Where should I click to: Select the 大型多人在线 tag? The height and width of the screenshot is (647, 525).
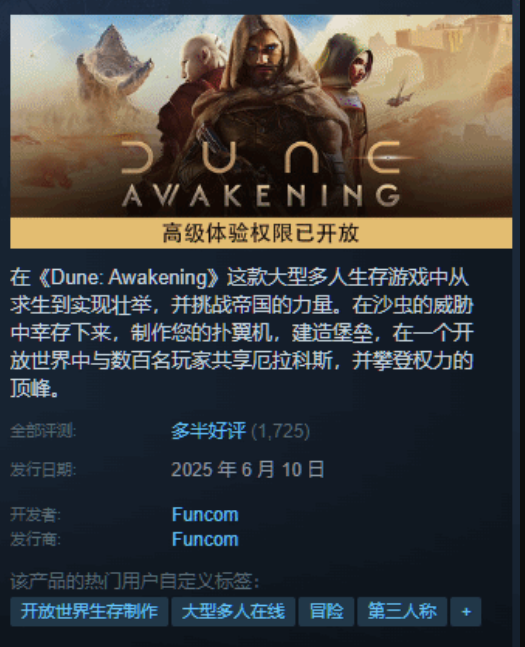coord(233,612)
